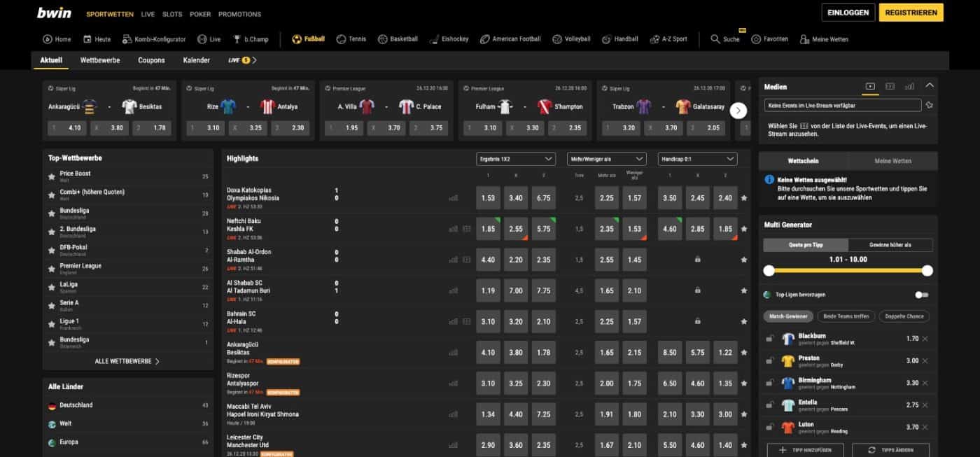Screen dimensions: 980x457
Task: Open the A-Z Sport list
Action: pos(668,39)
